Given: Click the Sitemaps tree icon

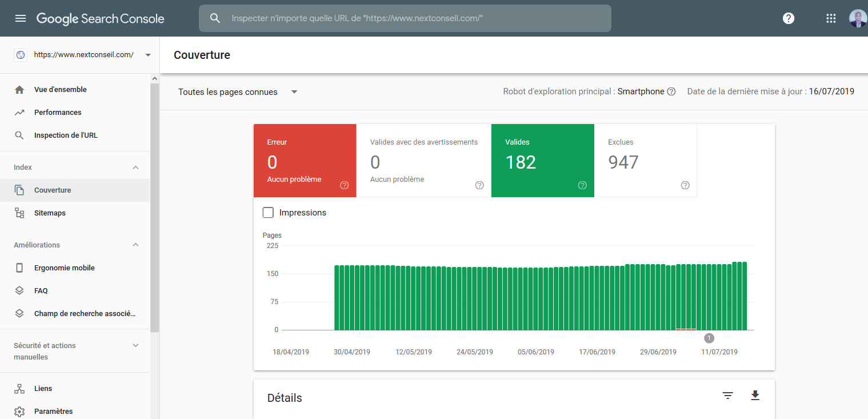Looking at the screenshot, I should pyautogui.click(x=19, y=213).
